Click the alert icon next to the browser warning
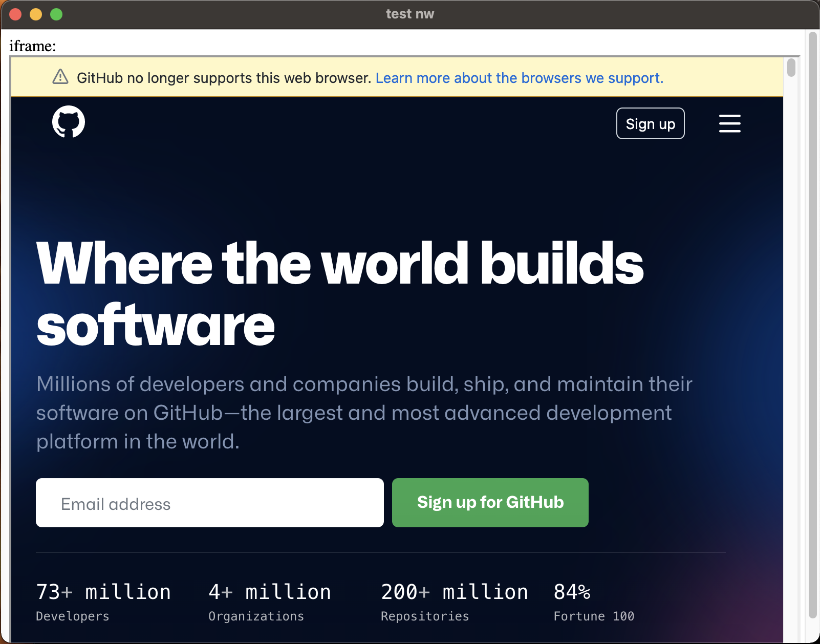This screenshot has height=644, width=820. [x=61, y=77]
